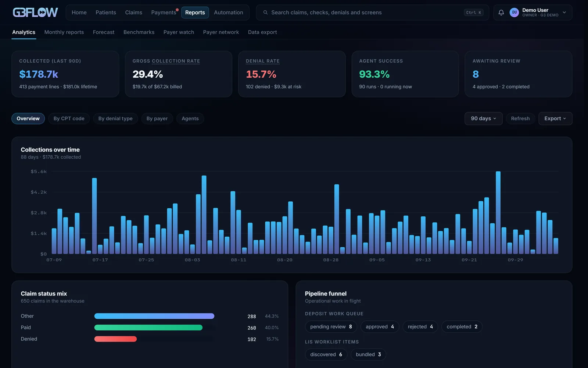Click the discovered 6 chip
The width and height of the screenshot is (588, 368).
pyautogui.click(x=326, y=354)
